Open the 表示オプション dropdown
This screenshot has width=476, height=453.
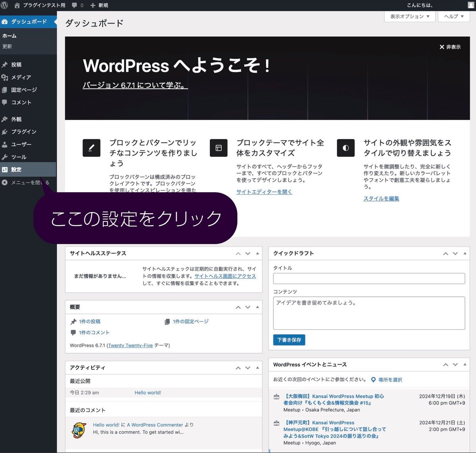tap(410, 16)
